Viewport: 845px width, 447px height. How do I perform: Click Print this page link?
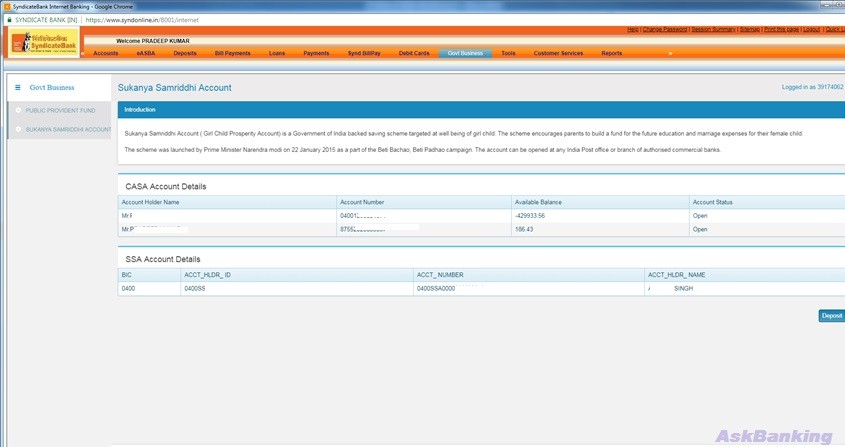[781, 29]
